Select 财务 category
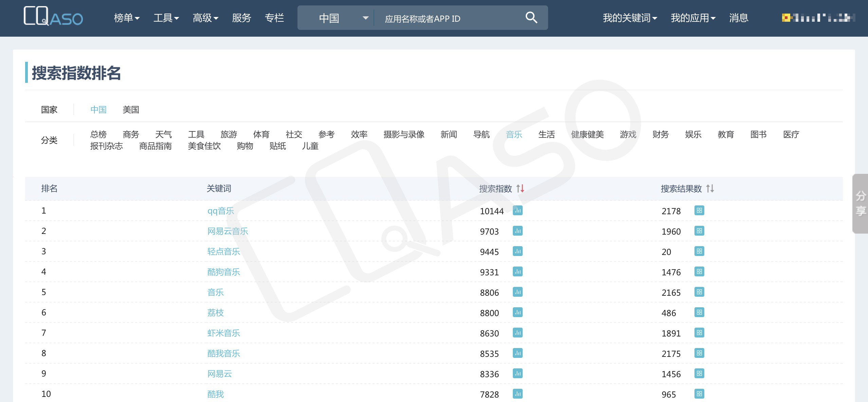Image resolution: width=868 pixels, height=402 pixels. (661, 134)
